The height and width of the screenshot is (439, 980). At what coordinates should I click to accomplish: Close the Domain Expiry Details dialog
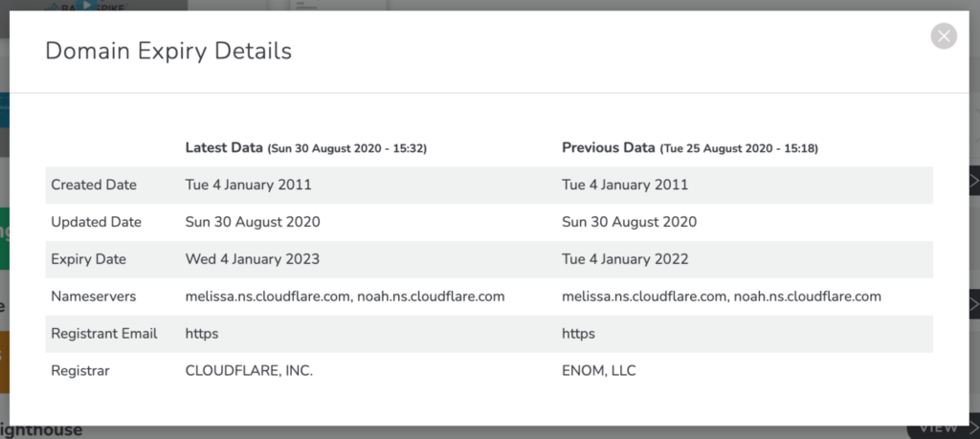pos(944,36)
